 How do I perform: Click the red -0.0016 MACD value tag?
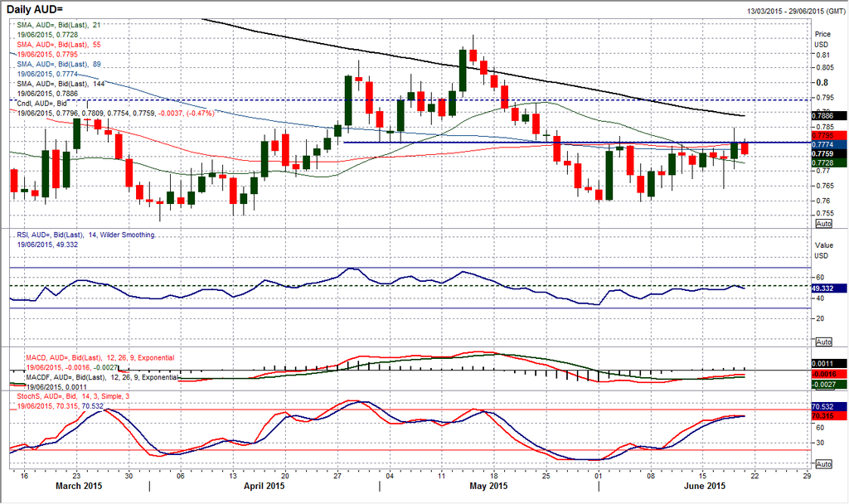pyautogui.click(x=829, y=374)
